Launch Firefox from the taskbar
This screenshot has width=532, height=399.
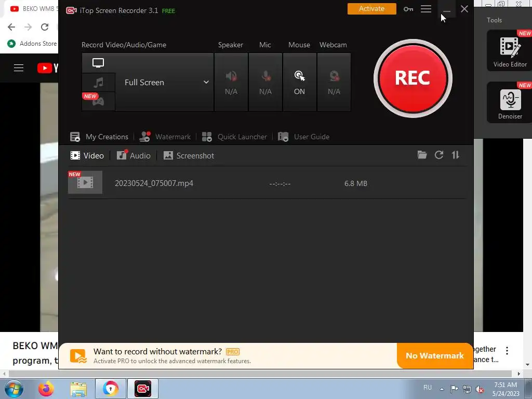[x=46, y=389]
